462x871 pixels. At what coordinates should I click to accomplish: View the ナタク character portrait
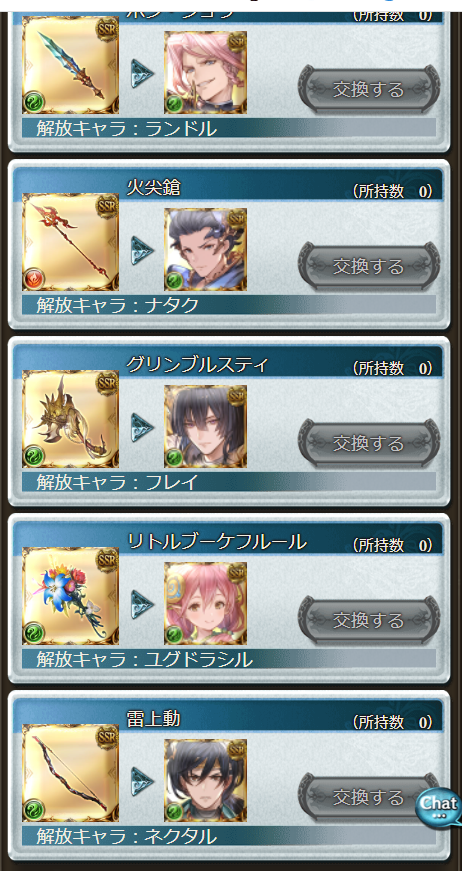coord(205,249)
